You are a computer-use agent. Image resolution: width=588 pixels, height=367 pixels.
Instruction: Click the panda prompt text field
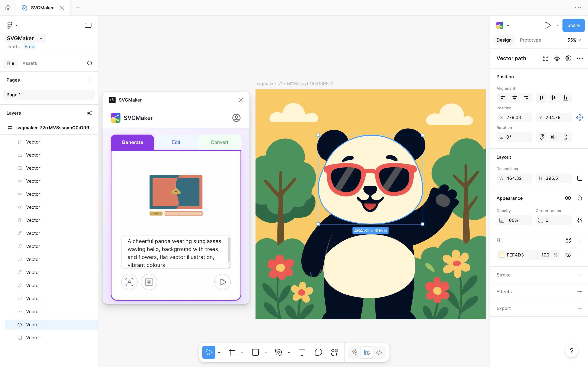(174, 253)
